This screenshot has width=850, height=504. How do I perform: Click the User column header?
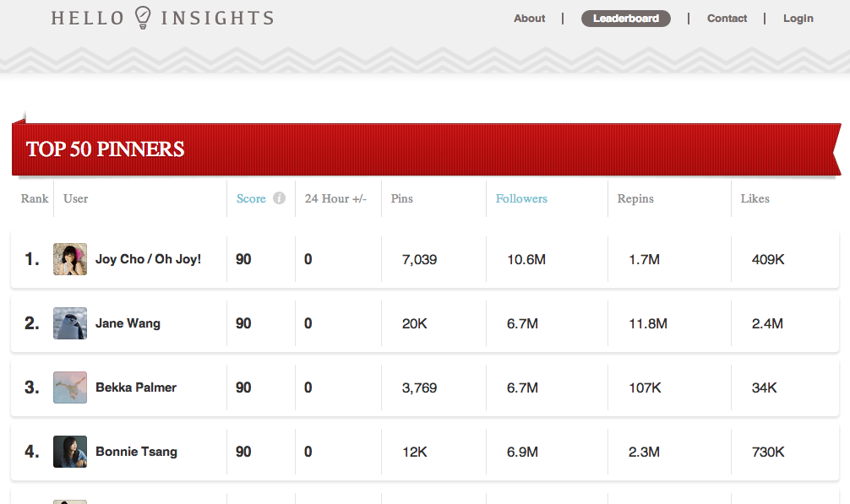(75, 198)
